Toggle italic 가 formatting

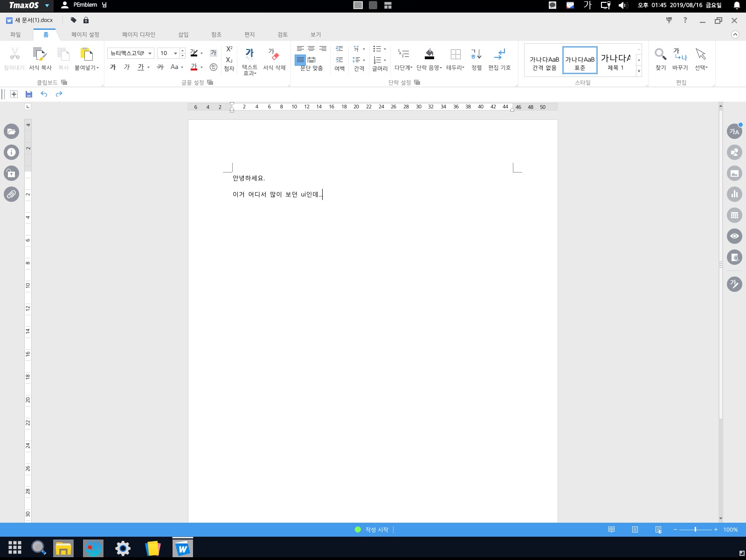[x=127, y=67]
